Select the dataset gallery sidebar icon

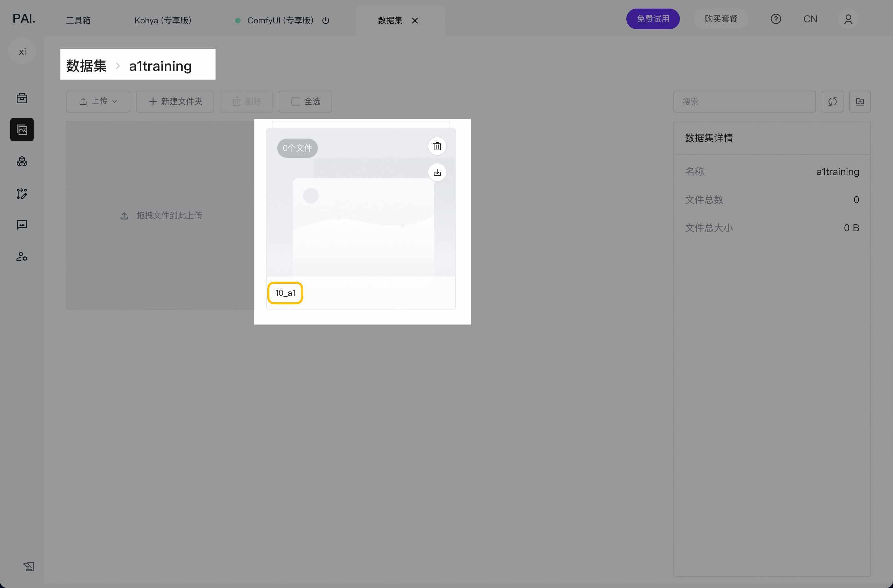[x=22, y=130]
